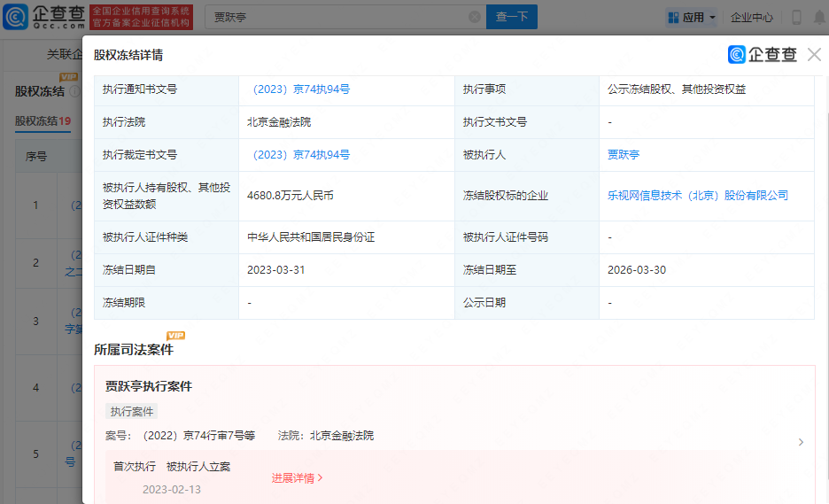Click the 执行案件 tag

[x=132, y=412]
